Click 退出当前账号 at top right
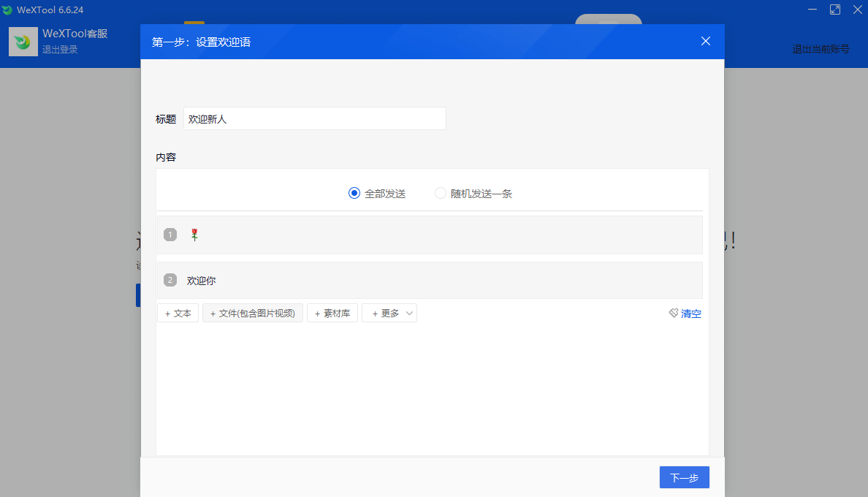This screenshot has width=868, height=497. point(821,50)
